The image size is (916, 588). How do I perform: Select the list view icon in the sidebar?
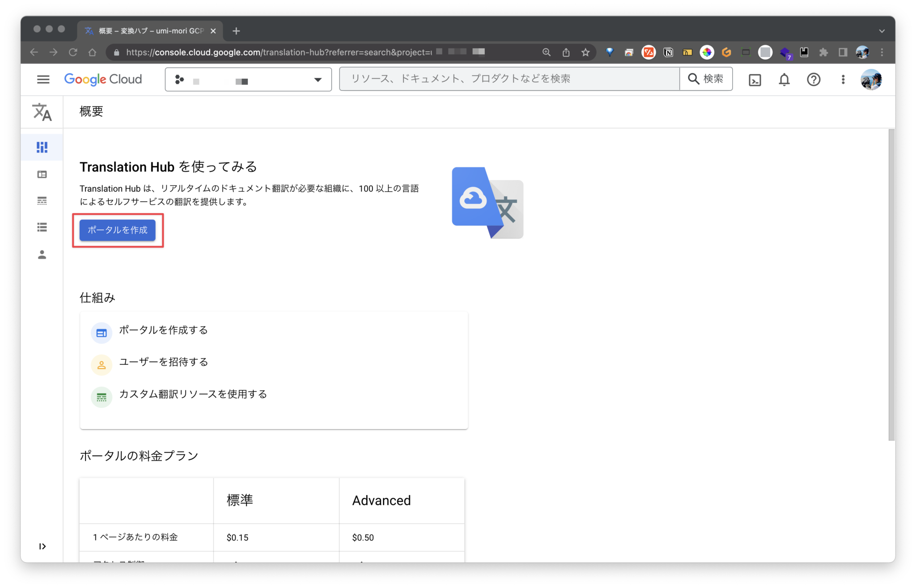42,228
